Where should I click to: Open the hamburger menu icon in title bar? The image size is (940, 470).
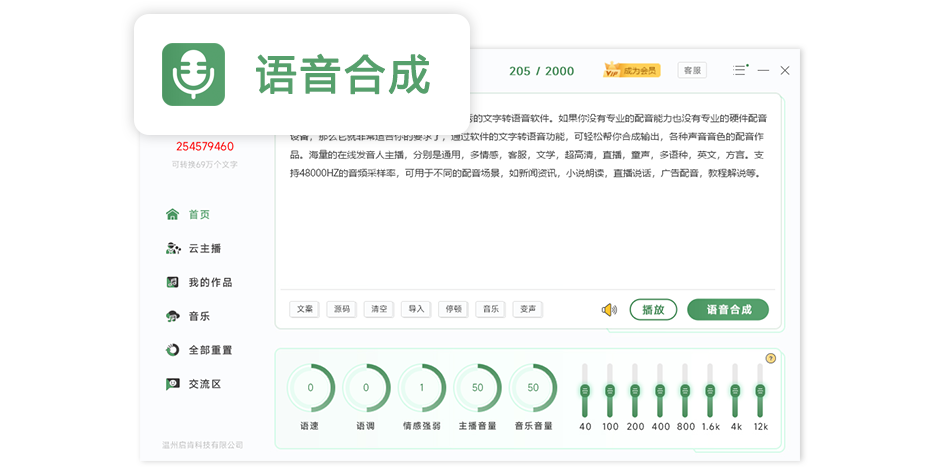pos(739,70)
